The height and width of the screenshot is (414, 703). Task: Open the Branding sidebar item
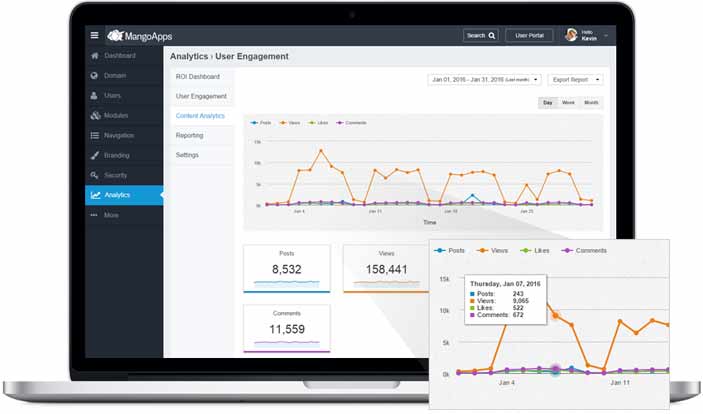point(124,155)
